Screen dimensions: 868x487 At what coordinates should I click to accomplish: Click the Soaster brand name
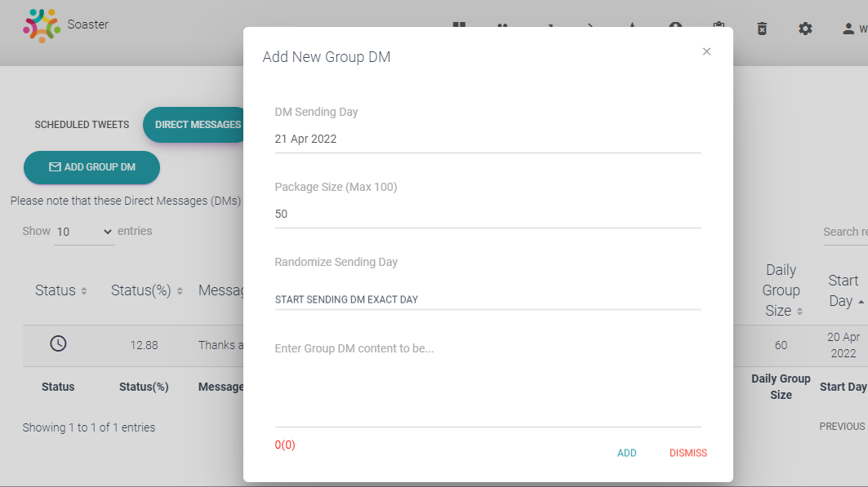[x=88, y=24]
